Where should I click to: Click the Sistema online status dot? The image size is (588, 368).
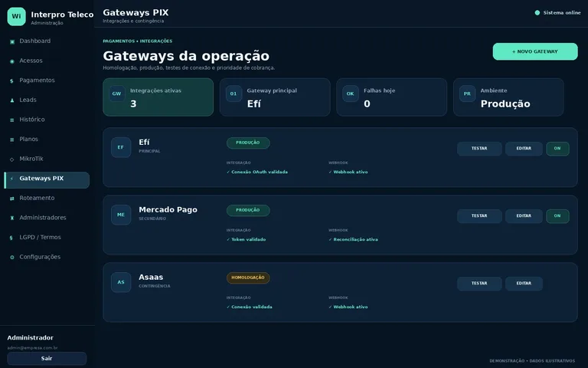pos(537,13)
